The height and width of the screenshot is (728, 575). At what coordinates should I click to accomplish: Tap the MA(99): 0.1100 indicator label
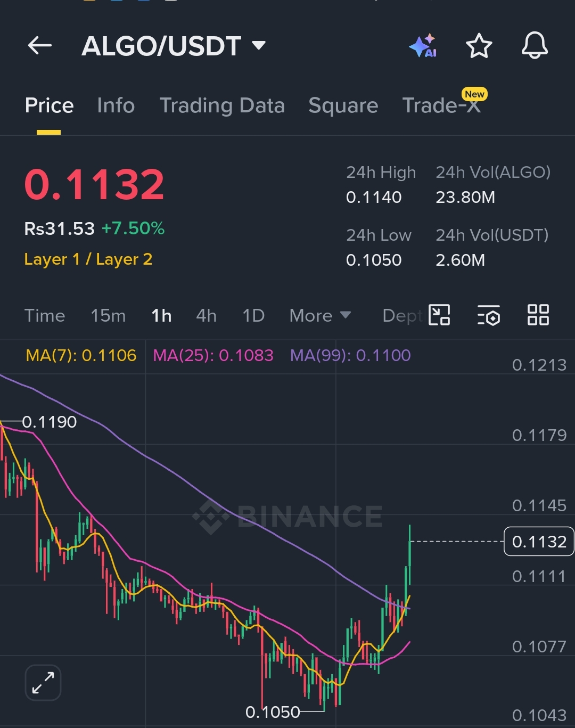coord(350,355)
